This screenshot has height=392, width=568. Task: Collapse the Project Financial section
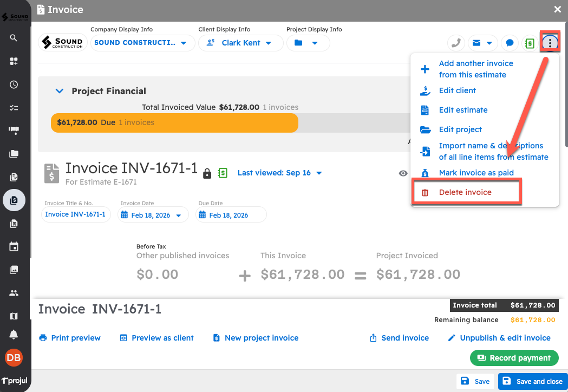coord(60,91)
